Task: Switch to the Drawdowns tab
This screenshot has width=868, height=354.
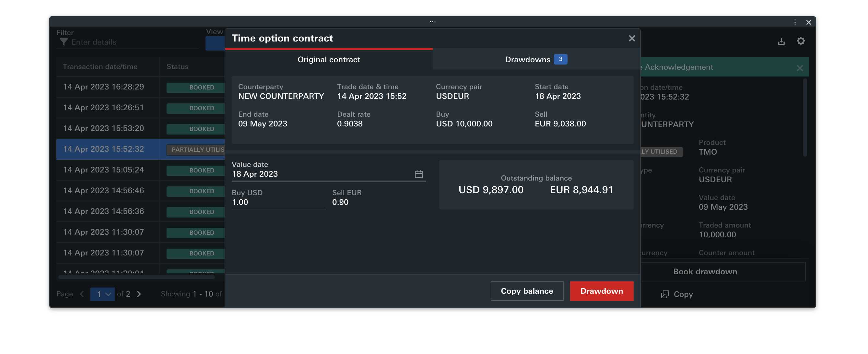Action: [535, 60]
